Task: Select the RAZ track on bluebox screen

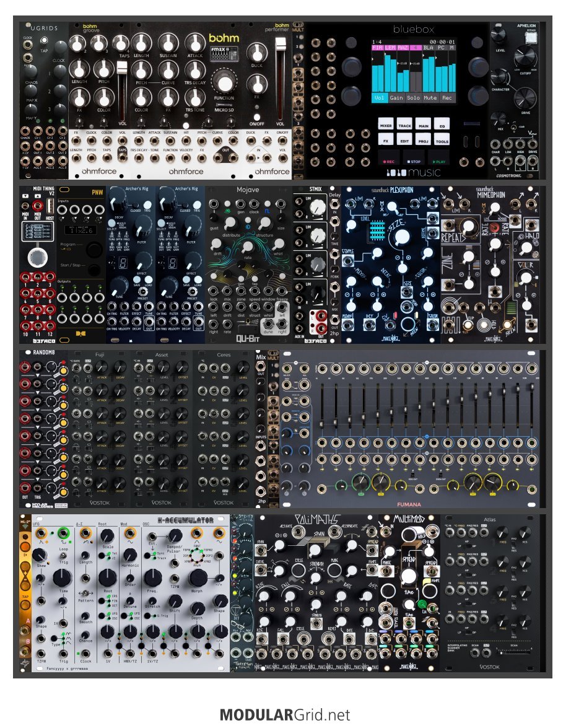Action: pos(403,47)
